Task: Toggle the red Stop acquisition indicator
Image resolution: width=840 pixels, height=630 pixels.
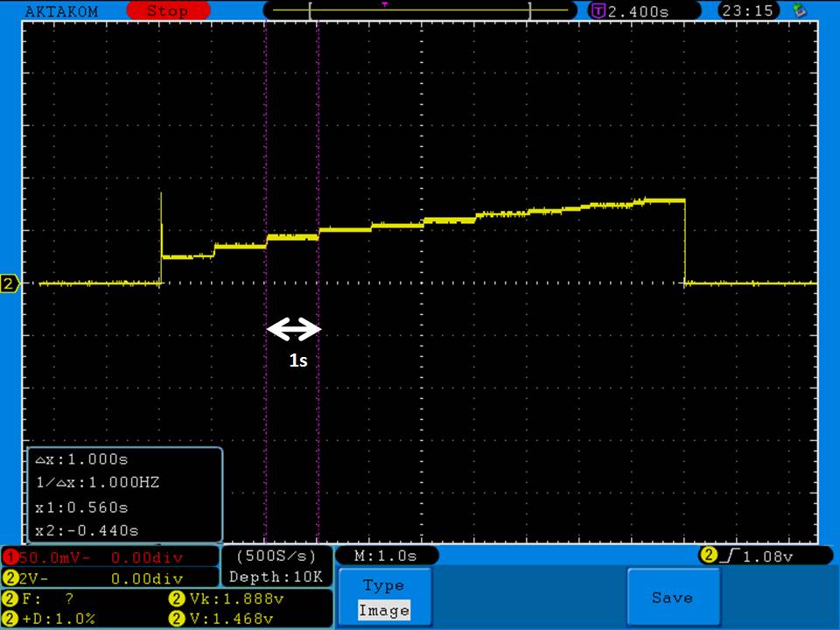Action: (x=166, y=11)
